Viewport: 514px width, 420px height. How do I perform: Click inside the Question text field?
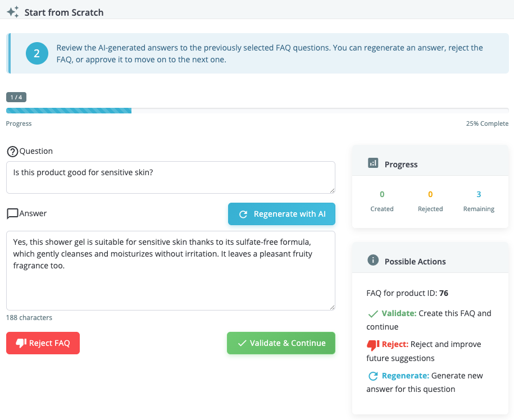(170, 177)
